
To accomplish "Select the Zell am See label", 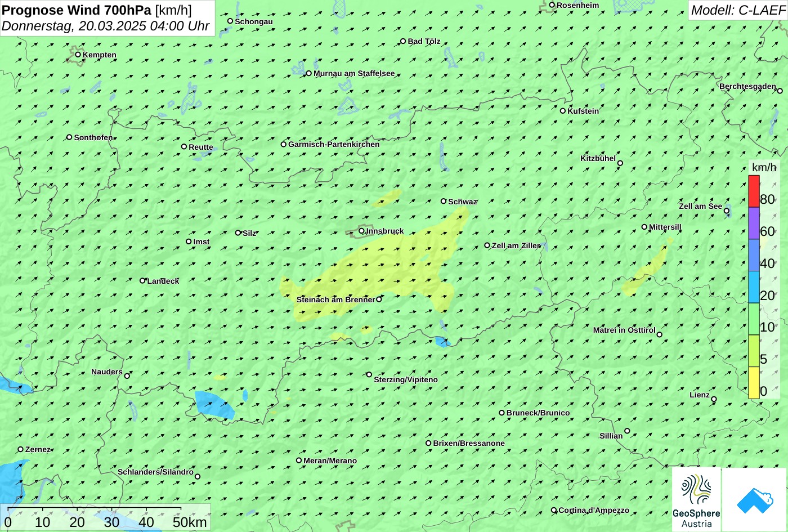I will click(700, 206).
